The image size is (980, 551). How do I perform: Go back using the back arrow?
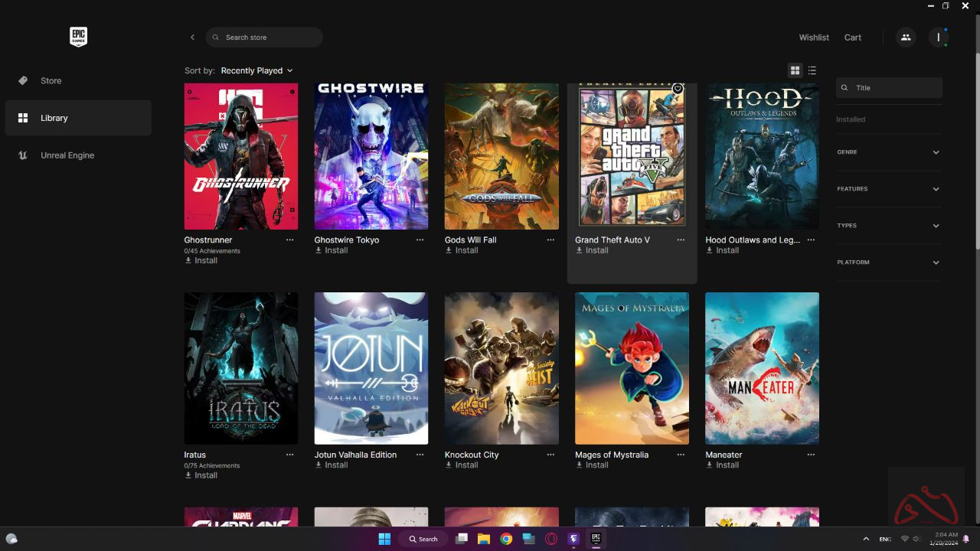pos(192,37)
